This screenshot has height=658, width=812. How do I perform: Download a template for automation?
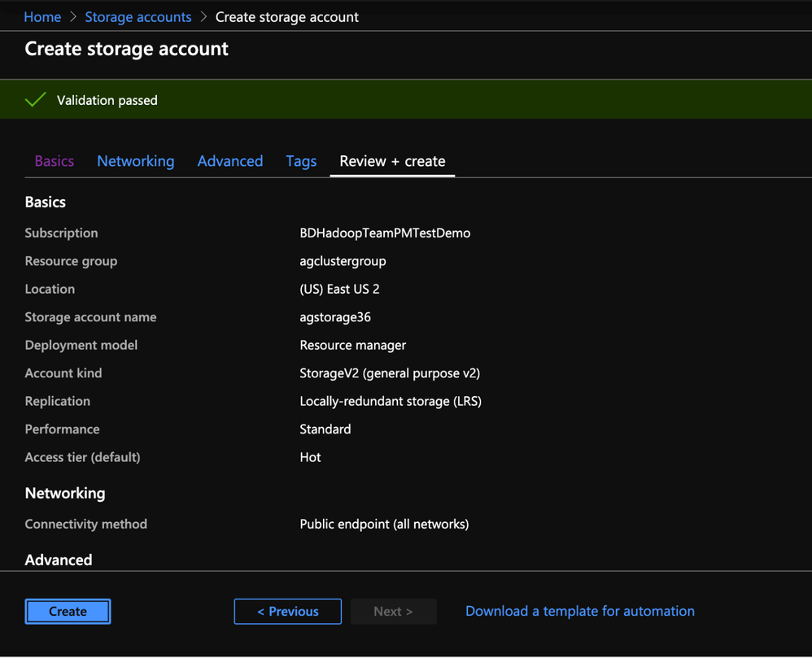579,612
